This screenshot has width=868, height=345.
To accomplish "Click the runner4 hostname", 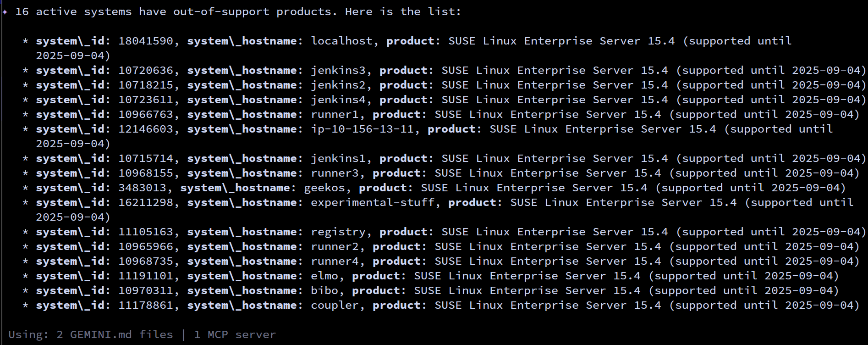I will tap(335, 261).
